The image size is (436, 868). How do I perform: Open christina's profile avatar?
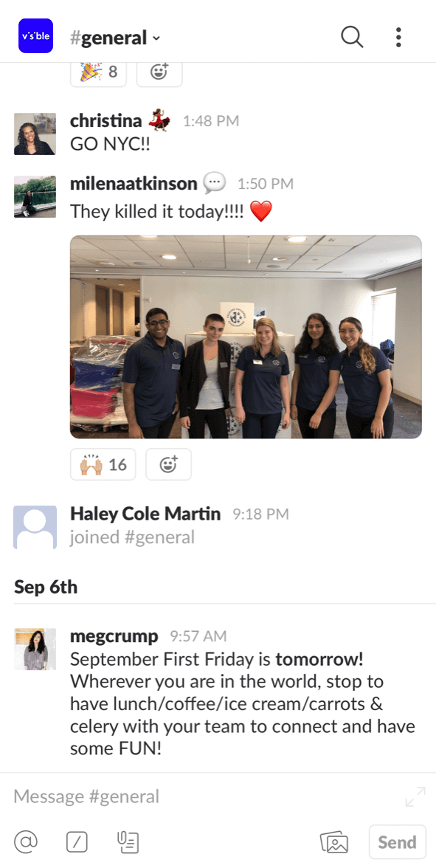[x=35, y=134]
